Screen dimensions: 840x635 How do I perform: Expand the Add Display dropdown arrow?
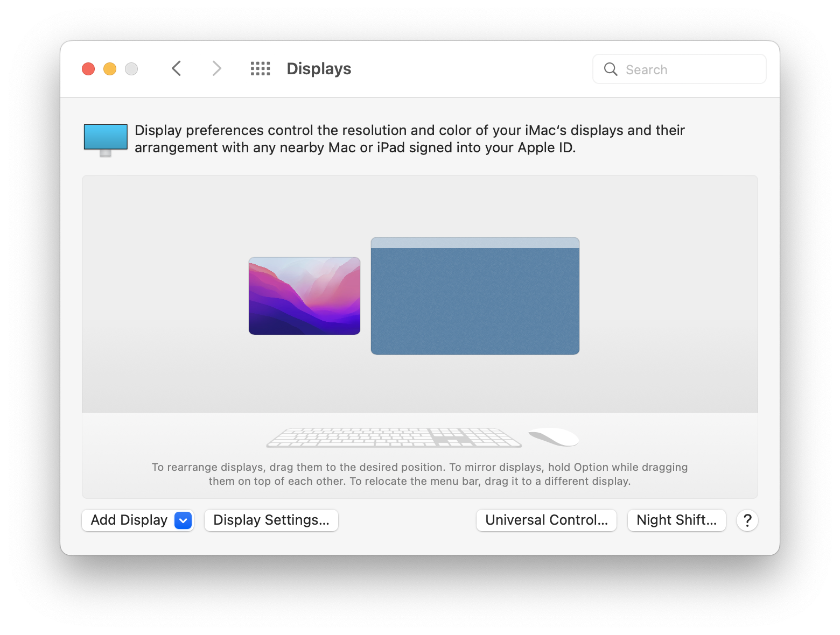[183, 520]
